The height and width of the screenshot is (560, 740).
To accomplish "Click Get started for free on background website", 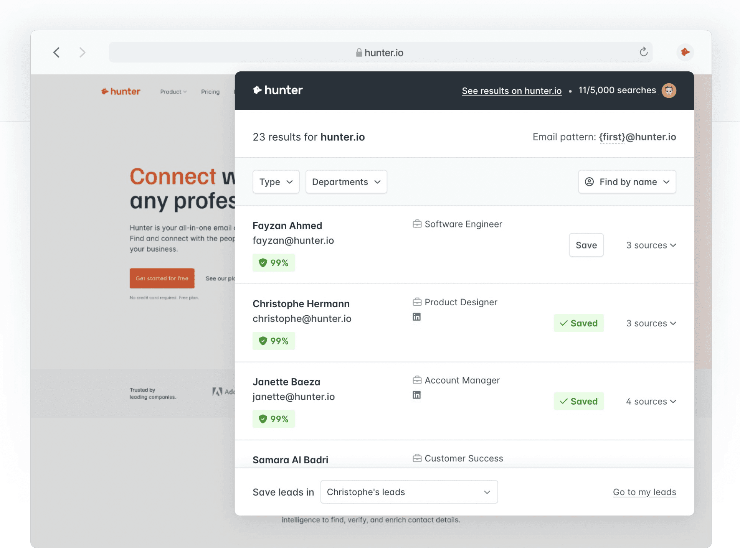I will (x=162, y=278).
